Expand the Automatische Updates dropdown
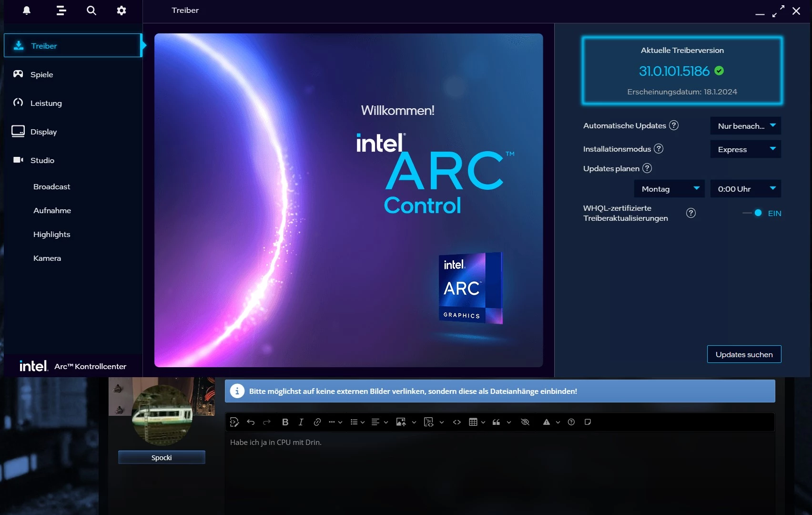This screenshot has width=812, height=515. pyautogui.click(x=746, y=126)
